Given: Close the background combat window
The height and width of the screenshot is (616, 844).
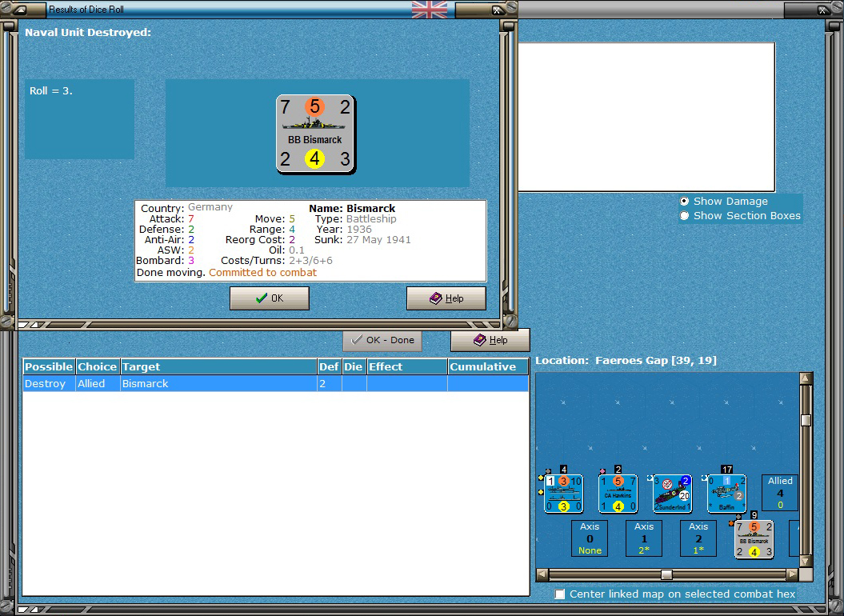Looking at the screenshot, I should tap(823, 10).
